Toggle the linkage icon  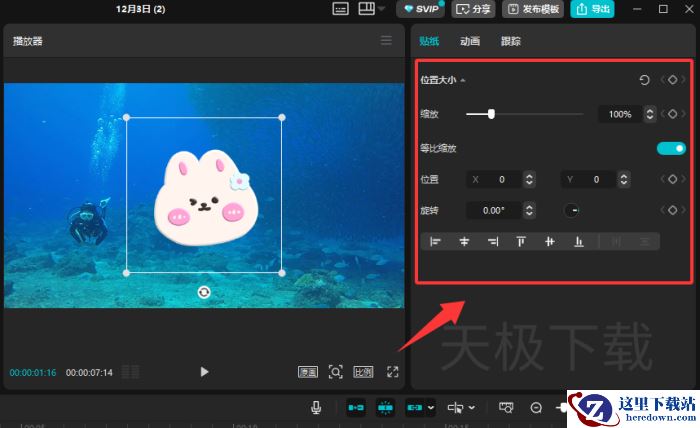(x=415, y=407)
